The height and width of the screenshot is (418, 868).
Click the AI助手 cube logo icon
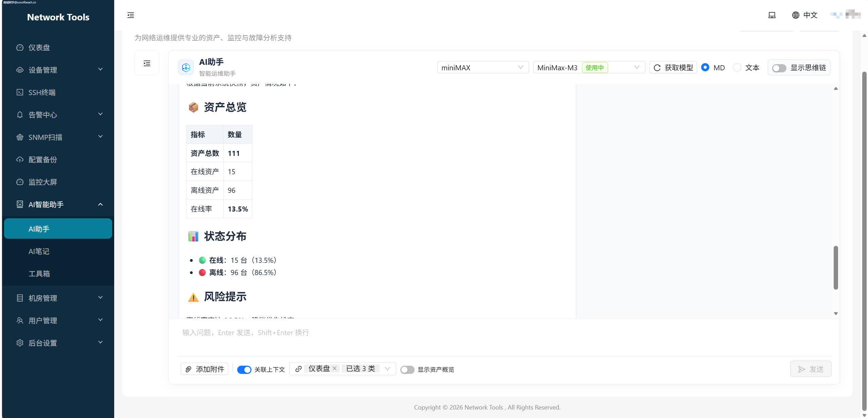pos(186,68)
